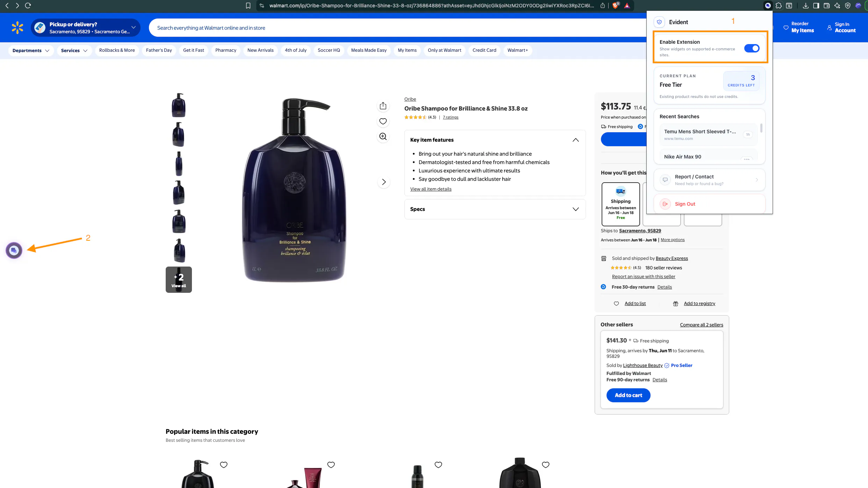The image size is (868, 488).
Task: Open the Brave wallet icon
Action: click(827, 6)
